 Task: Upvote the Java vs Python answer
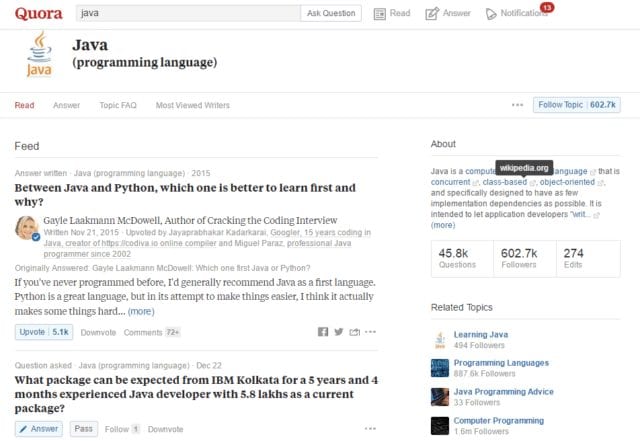point(44,332)
